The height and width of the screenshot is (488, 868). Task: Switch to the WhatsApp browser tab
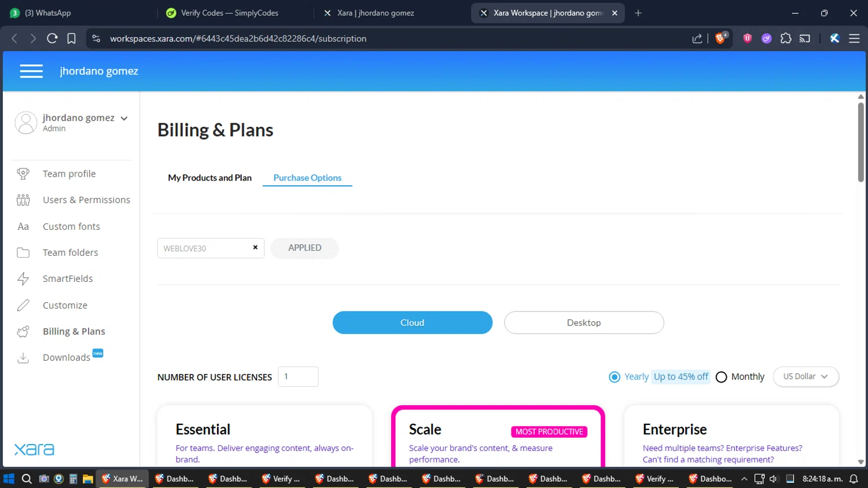pyautogui.click(x=78, y=13)
